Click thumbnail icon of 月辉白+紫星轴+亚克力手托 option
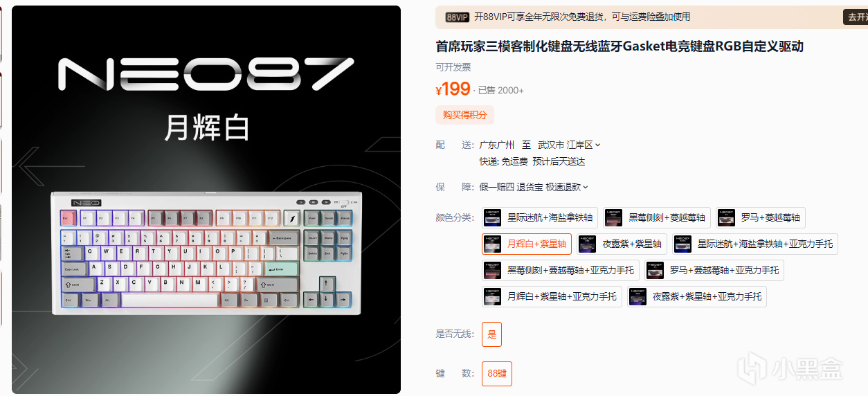868x396 pixels. [492, 296]
